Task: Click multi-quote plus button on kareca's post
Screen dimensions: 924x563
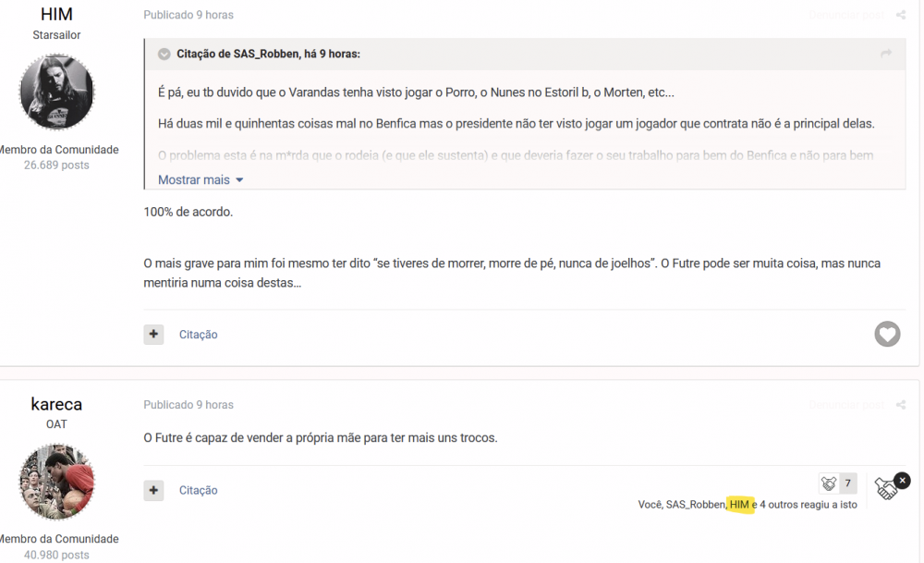Action: pyautogui.click(x=153, y=490)
